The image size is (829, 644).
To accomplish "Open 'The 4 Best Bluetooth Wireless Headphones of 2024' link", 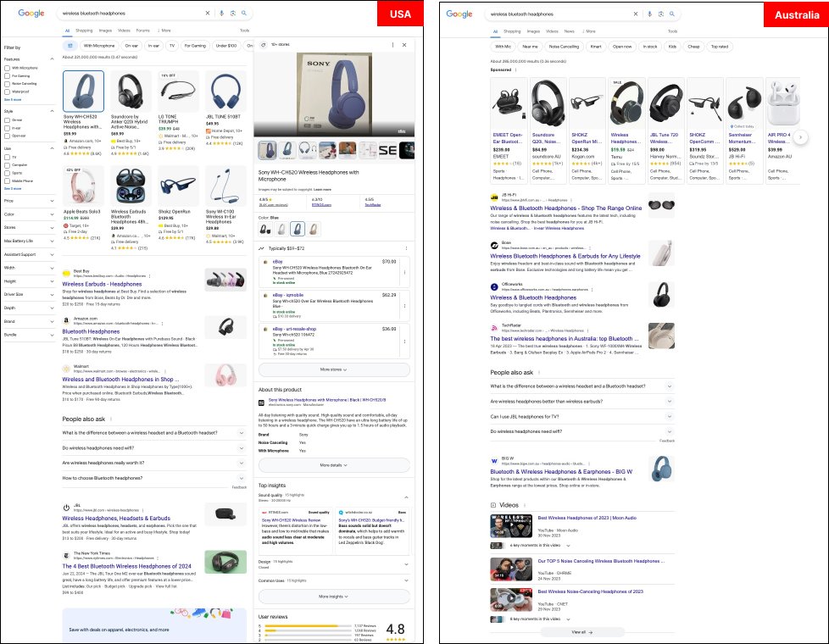I will [x=127, y=566].
